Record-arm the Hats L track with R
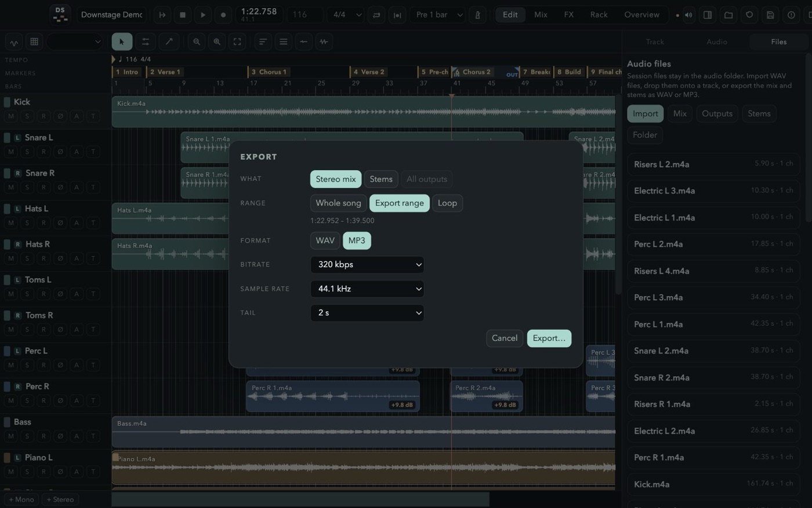This screenshot has width=812, height=508. tap(43, 223)
